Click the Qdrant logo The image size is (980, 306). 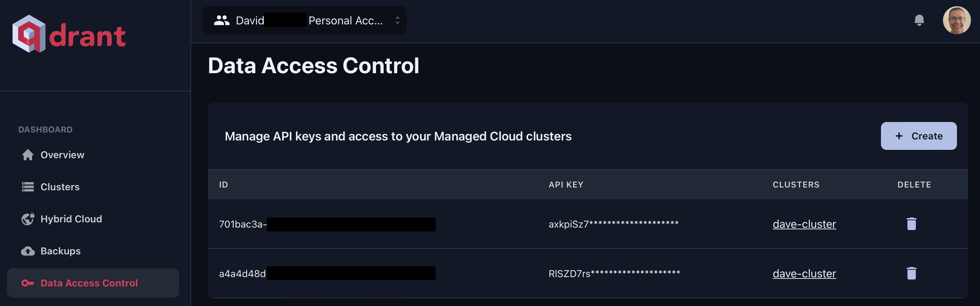68,34
